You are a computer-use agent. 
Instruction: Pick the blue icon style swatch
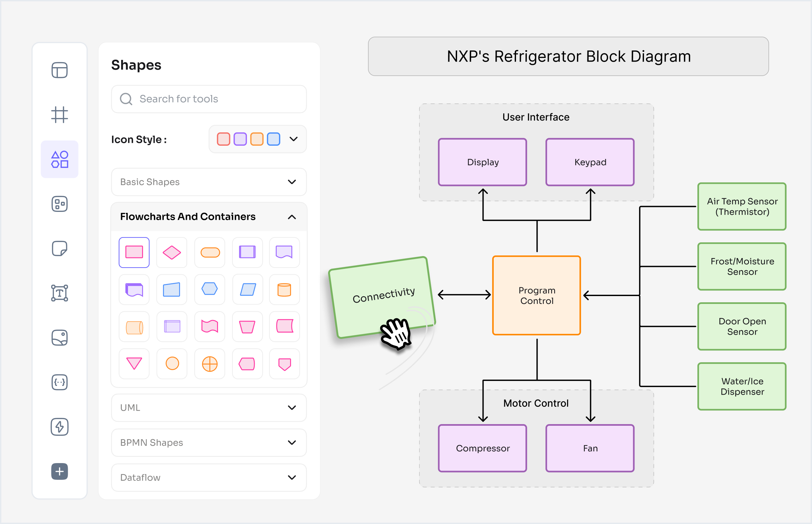[x=273, y=139]
